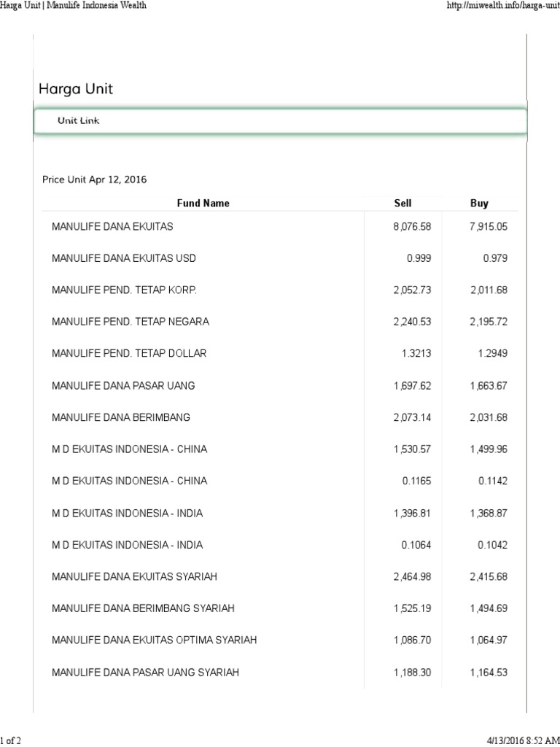Click the sell price 2,240.53
The height and width of the screenshot is (747, 560).
[412, 322]
